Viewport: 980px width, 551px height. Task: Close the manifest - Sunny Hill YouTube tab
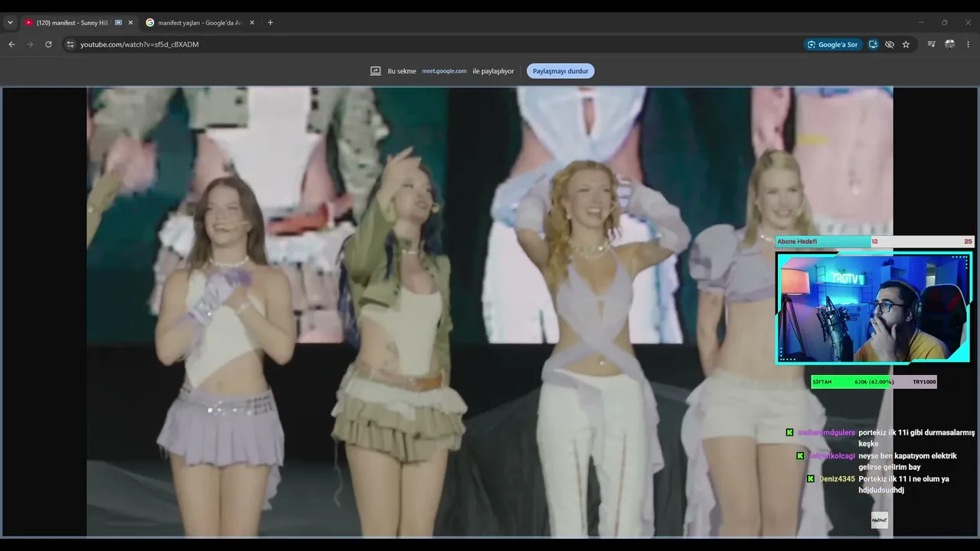coord(130,23)
